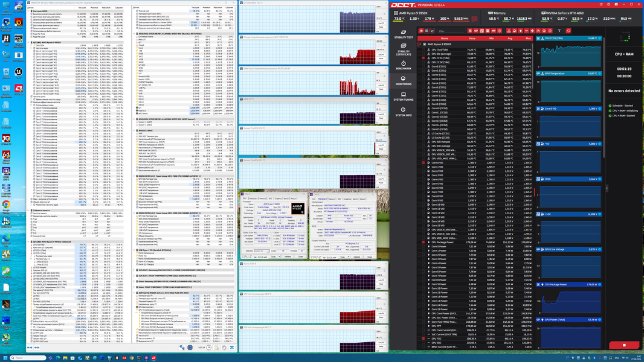The height and width of the screenshot is (362, 644).
Task: Collapse 'ЦП [#0]: AMD Ryzen 9 9950X' node in HWiNFO
Action: click(28, 42)
